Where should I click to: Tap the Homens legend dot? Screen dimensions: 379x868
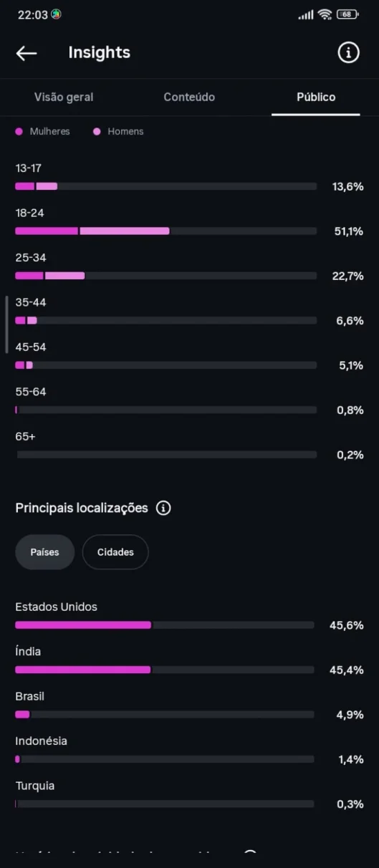coord(97,132)
